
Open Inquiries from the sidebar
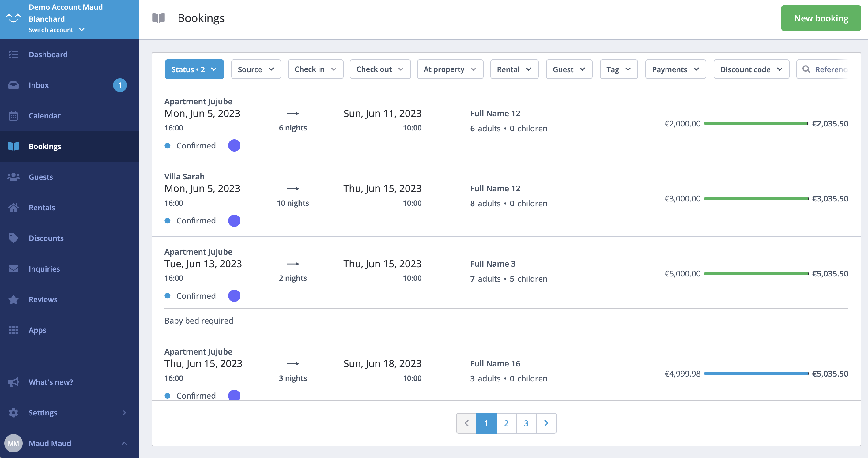click(x=70, y=269)
